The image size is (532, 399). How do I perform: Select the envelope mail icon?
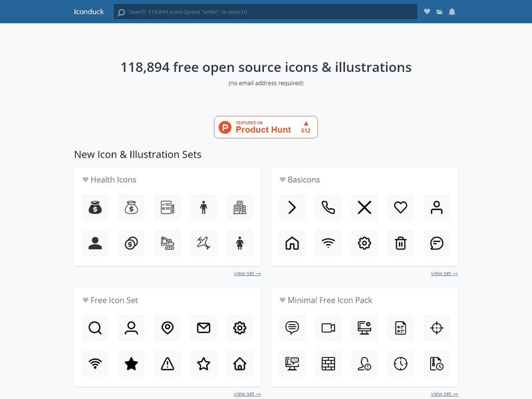pos(203,328)
